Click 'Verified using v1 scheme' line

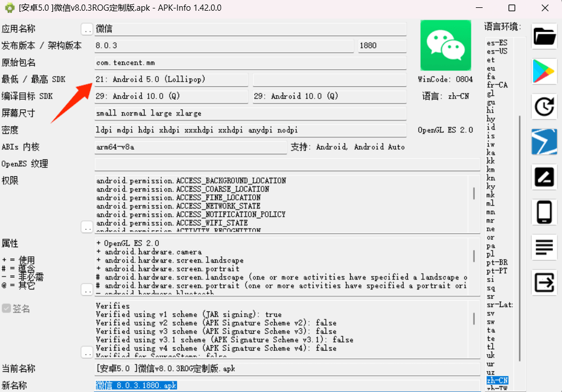pos(189,314)
